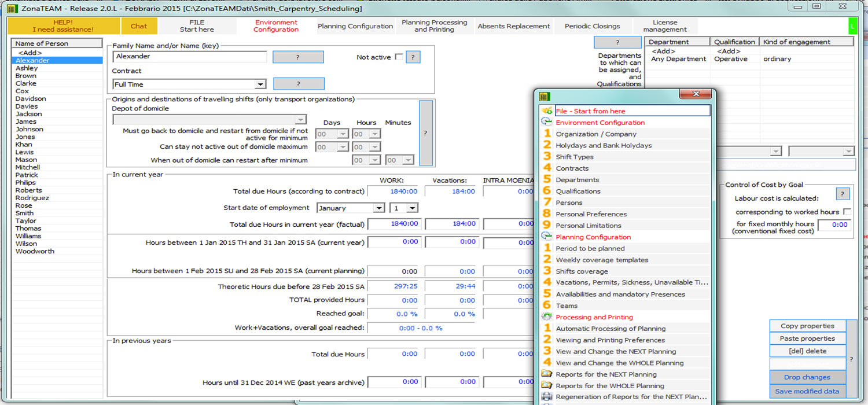
Task: Click the Save modified data button
Action: click(x=807, y=391)
